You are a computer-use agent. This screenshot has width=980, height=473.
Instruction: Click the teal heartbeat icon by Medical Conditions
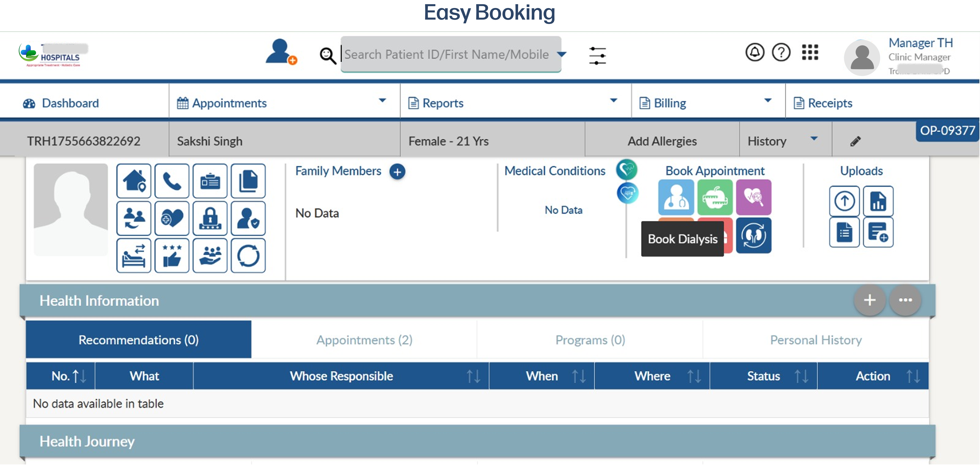pyautogui.click(x=627, y=169)
